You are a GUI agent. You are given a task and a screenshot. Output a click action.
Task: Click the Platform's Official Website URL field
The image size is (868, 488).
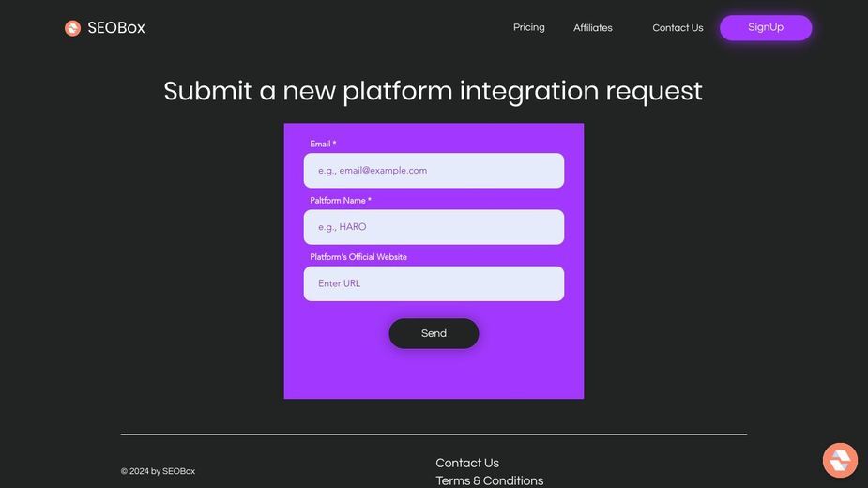tap(434, 283)
